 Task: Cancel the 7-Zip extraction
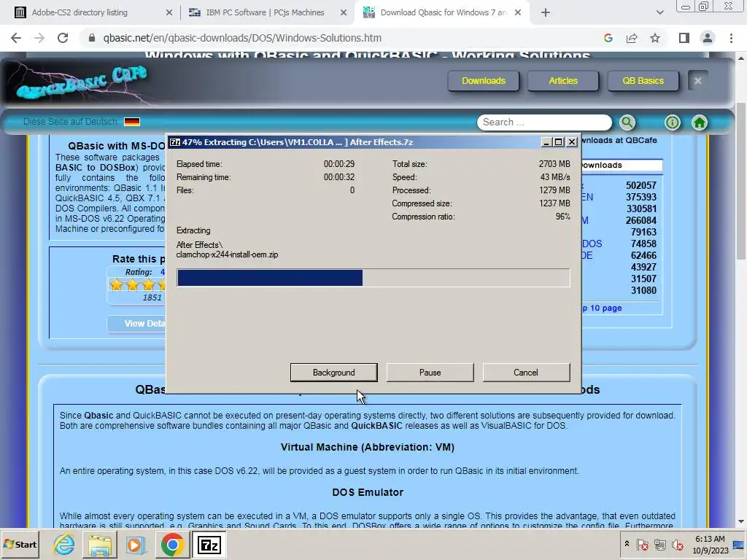point(526,373)
